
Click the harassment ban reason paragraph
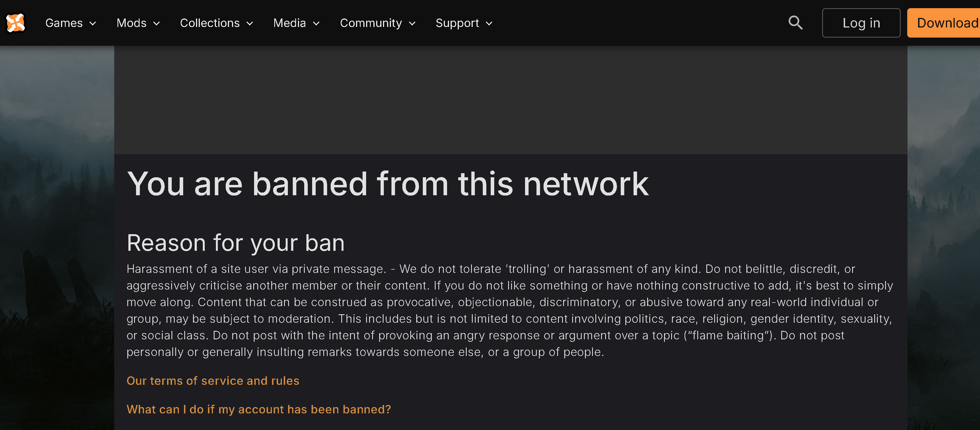(x=510, y=310)
